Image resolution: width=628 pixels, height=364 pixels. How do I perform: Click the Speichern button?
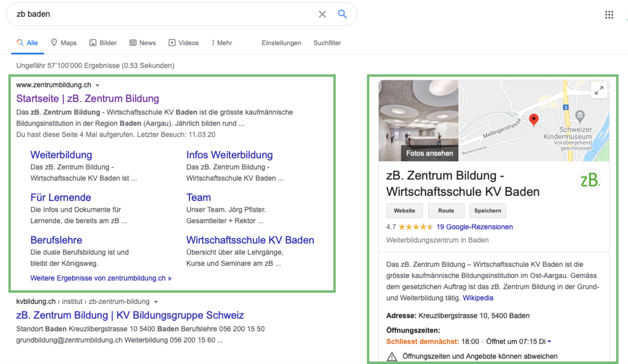[488, 211]
